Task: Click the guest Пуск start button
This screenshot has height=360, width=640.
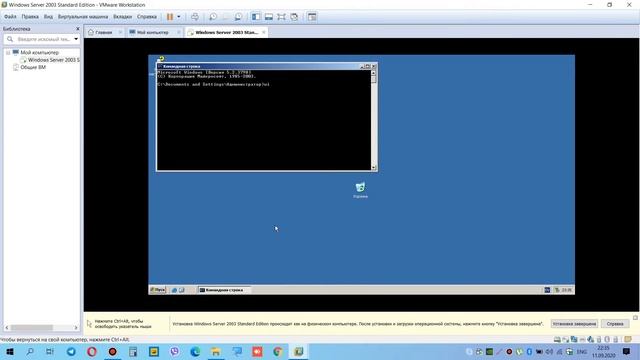Action: click(x=158, y=290)
